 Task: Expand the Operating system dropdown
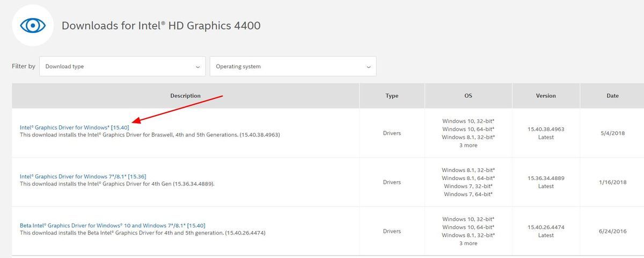click(x=293, y=67)
